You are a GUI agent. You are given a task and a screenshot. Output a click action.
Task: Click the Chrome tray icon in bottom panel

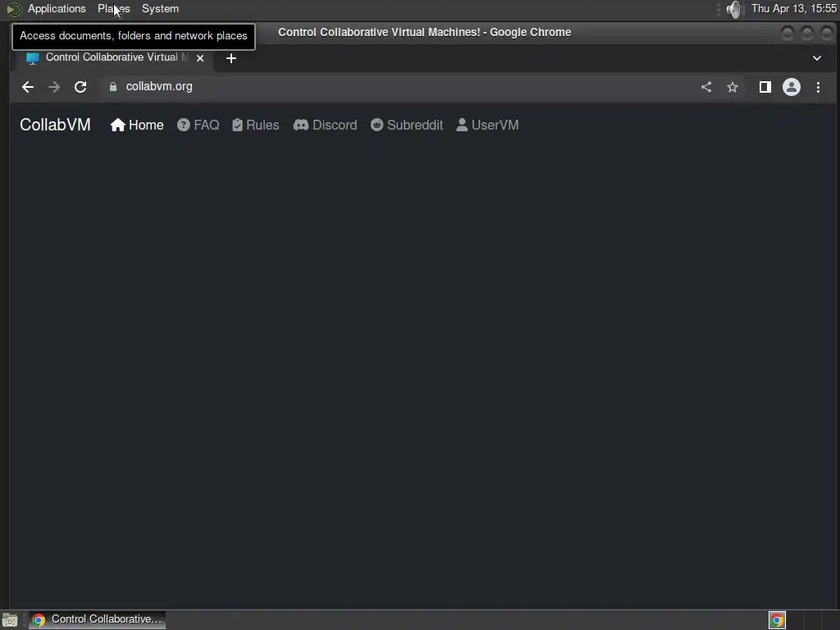point(777,620)
